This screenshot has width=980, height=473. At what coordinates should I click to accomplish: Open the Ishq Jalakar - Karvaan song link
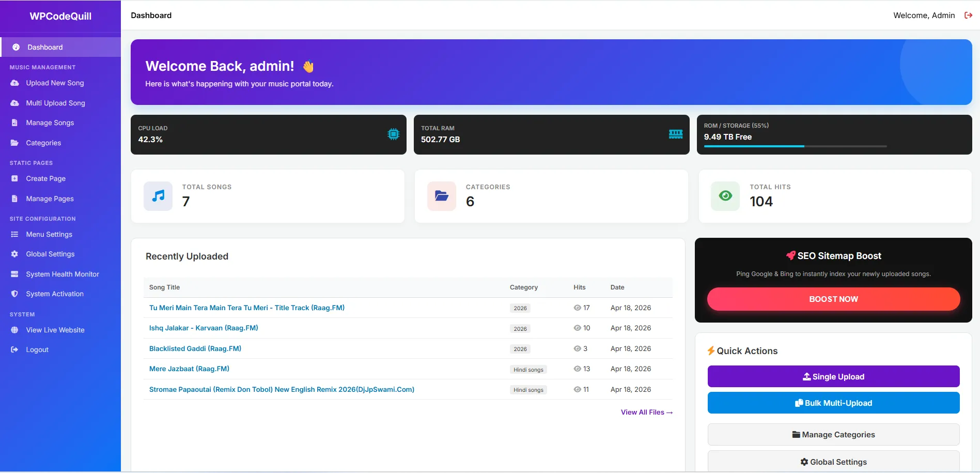click(204, 328)
